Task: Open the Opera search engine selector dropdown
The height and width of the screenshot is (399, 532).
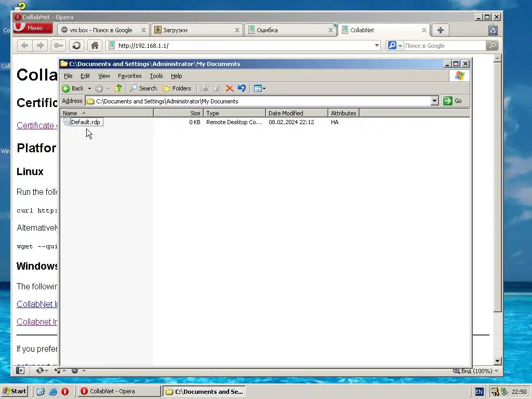Action: (x=395, y=46)
